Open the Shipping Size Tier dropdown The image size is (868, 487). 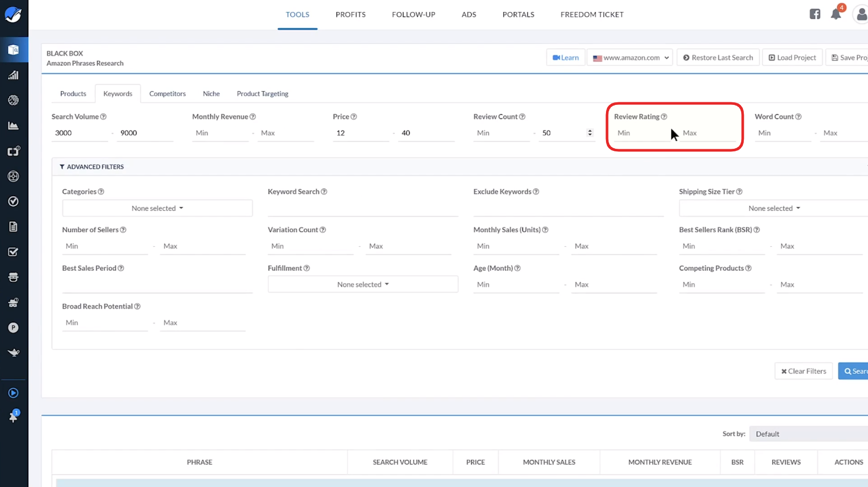click(774, 208)
